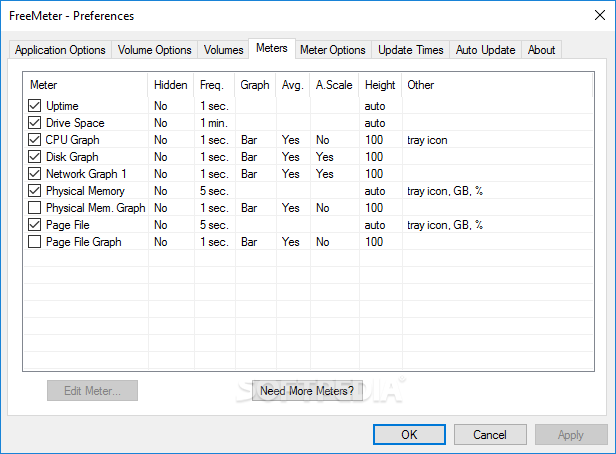Screen dimensions: 616x454
Task: Confirm with the OK button
Action: coord(409,434)
